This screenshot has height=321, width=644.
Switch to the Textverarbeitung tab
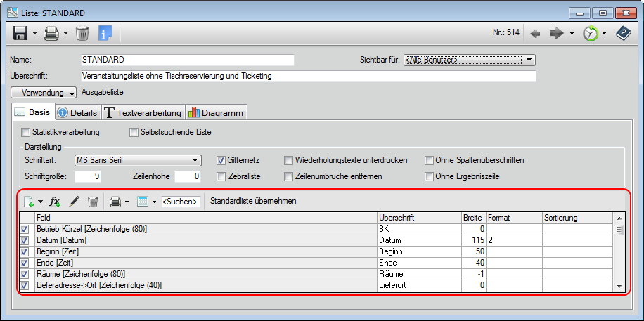144,112
